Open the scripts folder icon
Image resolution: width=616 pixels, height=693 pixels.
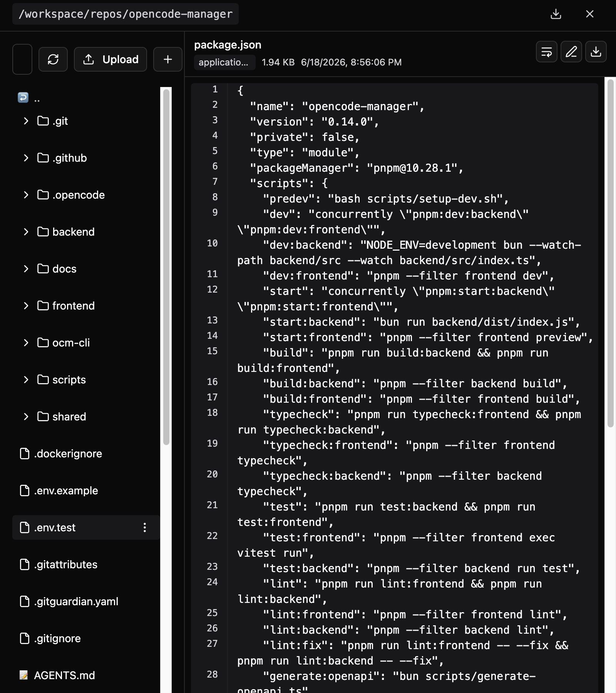click(43, 380)
